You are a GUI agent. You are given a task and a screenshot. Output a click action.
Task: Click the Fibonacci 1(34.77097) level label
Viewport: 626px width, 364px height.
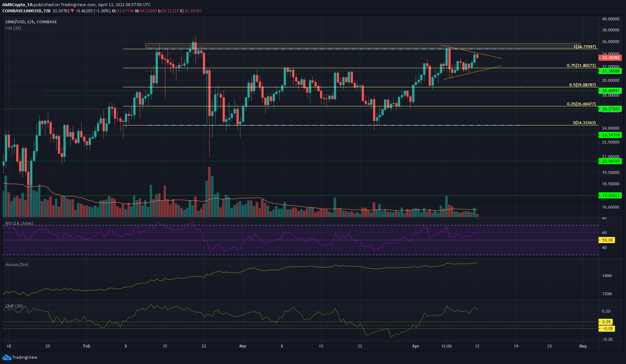[x=584, y=47]
